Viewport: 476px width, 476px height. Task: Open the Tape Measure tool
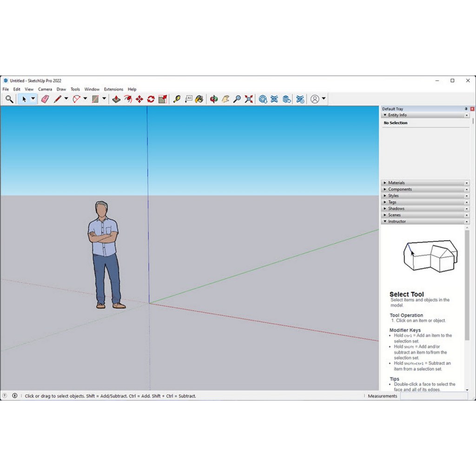176,99
